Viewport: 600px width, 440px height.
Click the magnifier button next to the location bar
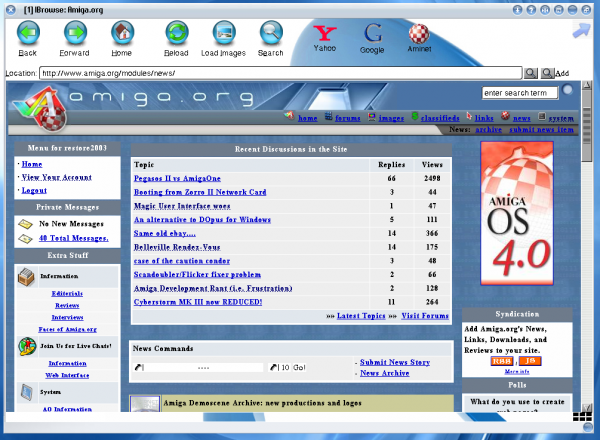(531, 73)
